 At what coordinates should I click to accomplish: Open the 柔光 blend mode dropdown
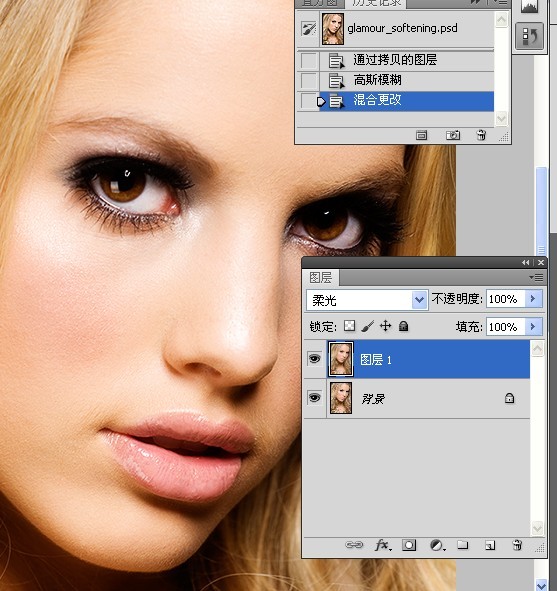coord(367,300)
